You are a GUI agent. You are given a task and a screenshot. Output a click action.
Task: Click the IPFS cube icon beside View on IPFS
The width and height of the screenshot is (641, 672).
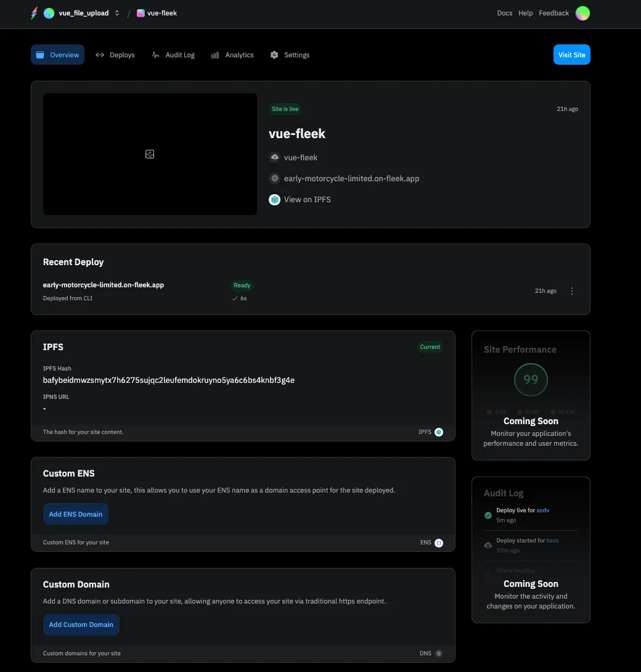[275, 200]
